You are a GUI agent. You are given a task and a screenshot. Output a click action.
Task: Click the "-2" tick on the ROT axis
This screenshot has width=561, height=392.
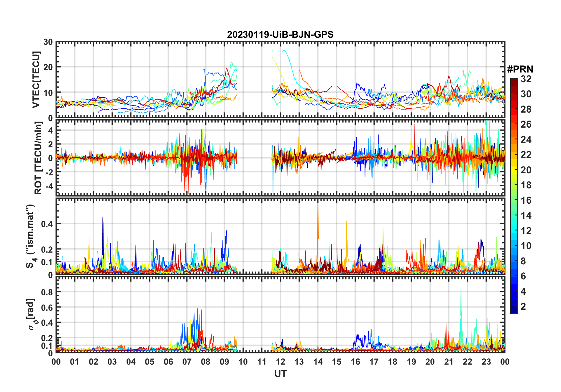pyautogui.click(x=49, y=172)
